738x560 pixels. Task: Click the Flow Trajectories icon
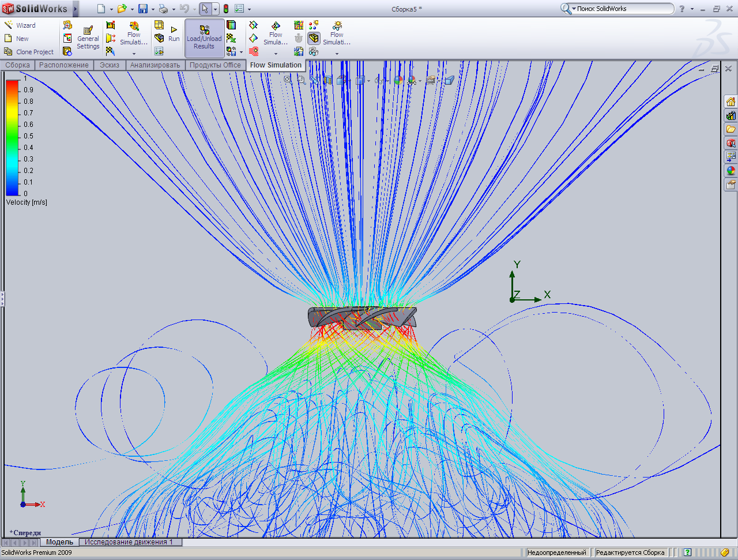254,51
